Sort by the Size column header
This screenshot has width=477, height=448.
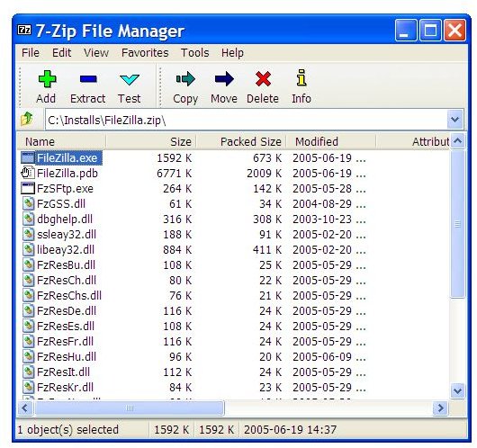point(151,141)
